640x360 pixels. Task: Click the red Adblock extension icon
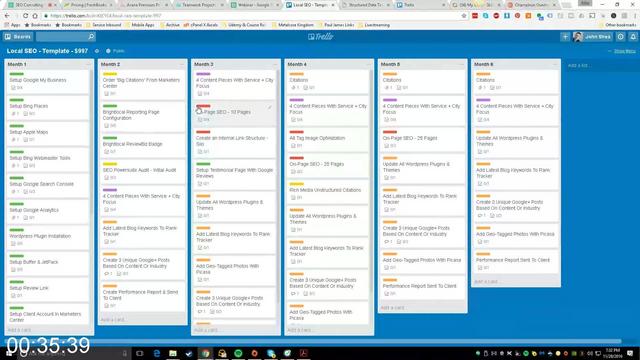coord(496,16)
